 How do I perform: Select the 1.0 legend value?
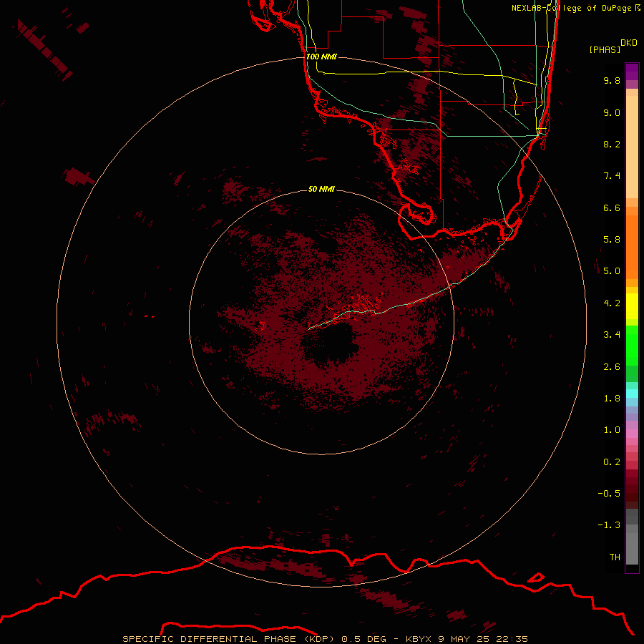[x=612, y=430]
